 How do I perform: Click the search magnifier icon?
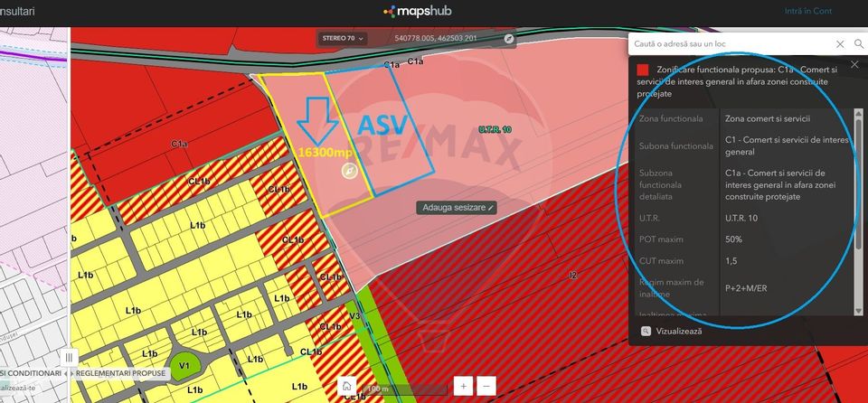[858, 43]
